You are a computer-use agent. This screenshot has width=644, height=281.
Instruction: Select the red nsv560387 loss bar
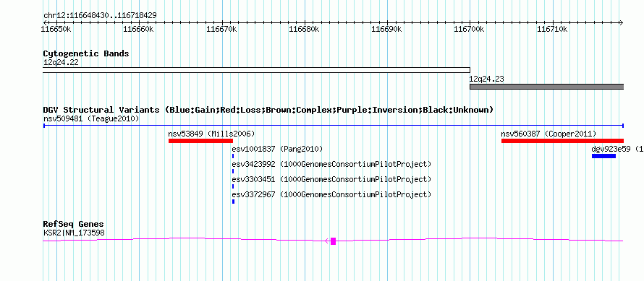pos(562,141)
